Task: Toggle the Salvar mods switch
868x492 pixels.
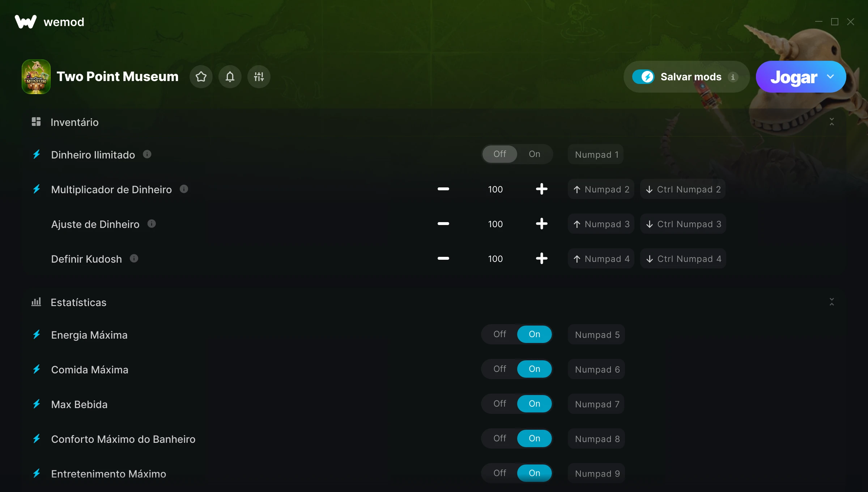Action: pyautogui.click(x=643, y=77)
